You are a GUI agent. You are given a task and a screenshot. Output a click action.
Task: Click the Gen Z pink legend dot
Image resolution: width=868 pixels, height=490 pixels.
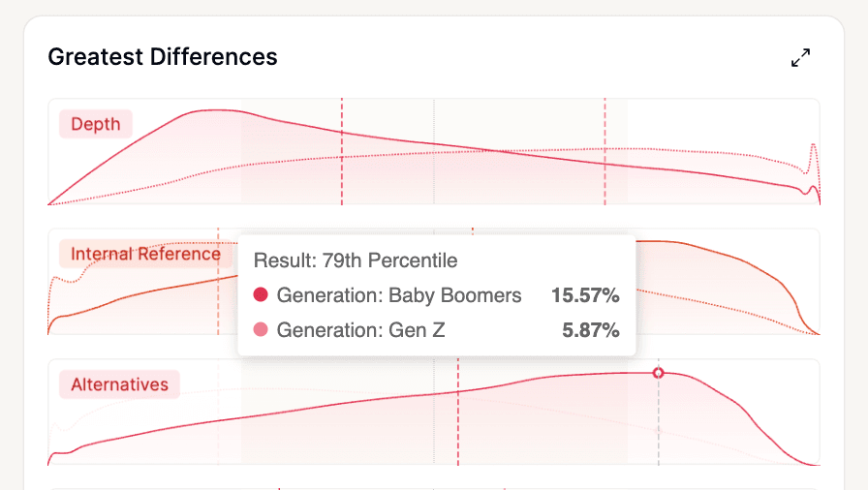260,330
